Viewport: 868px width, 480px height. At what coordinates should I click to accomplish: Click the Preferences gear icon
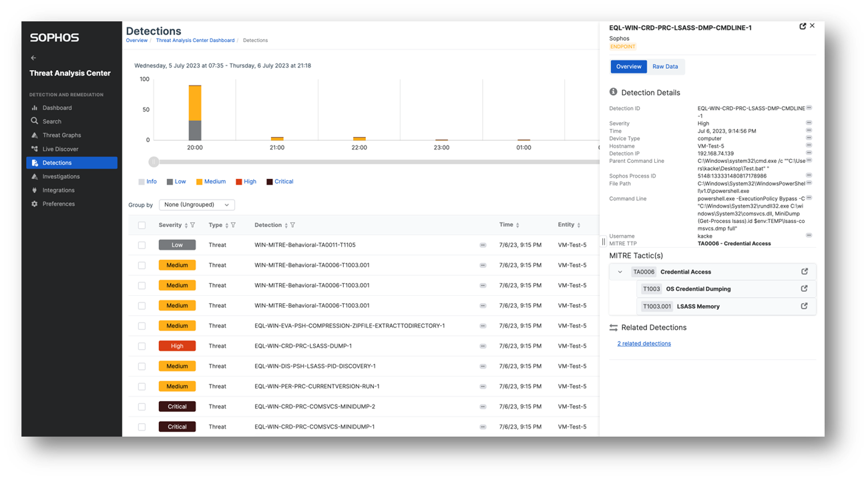(35, 204)
